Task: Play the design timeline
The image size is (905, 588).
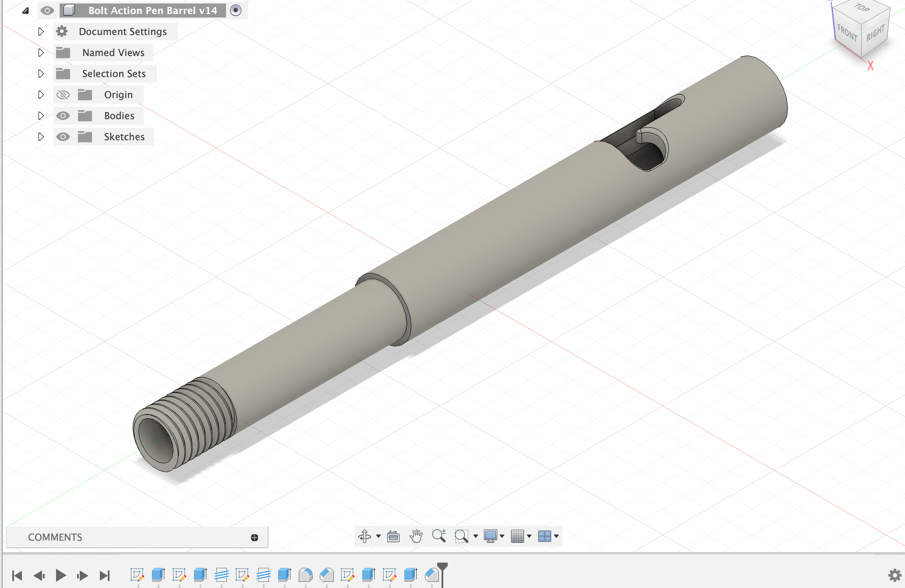Action: click(x=61, y=575)
